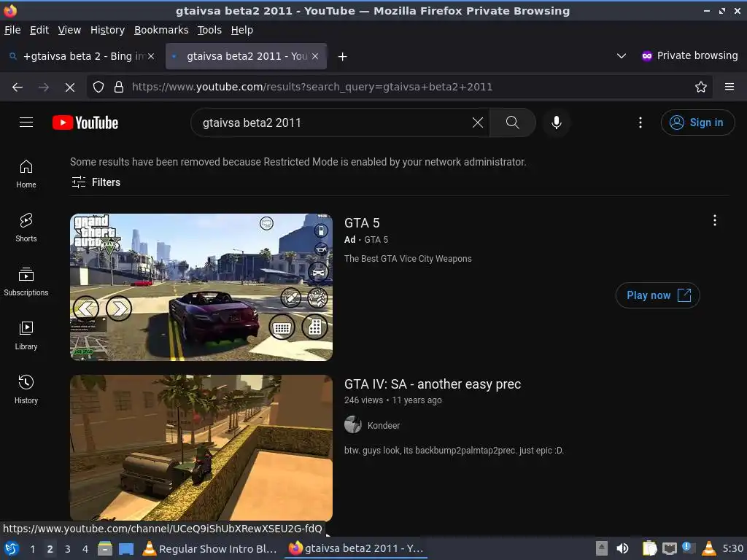Click the GTA 5 ad thumbnail
The height and width of the screenshot is (560, 747).
coord(201,287)
